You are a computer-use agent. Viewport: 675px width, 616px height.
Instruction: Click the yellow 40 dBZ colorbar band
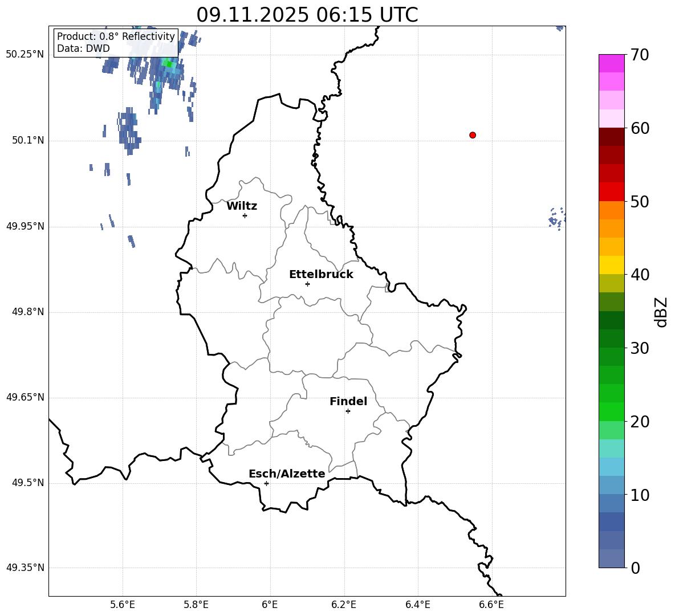click(x=611, y=265)
